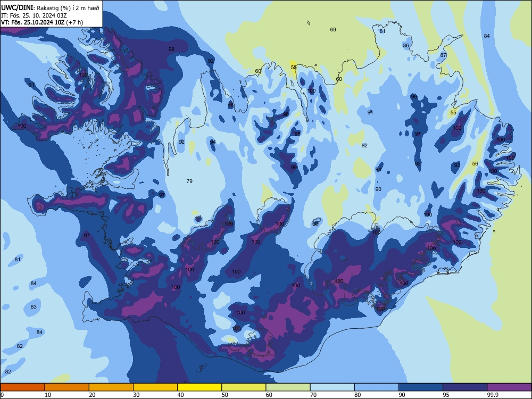Click the UWC/DINI title text
This screenshot has height=399, width=532.
pos(17,7)
